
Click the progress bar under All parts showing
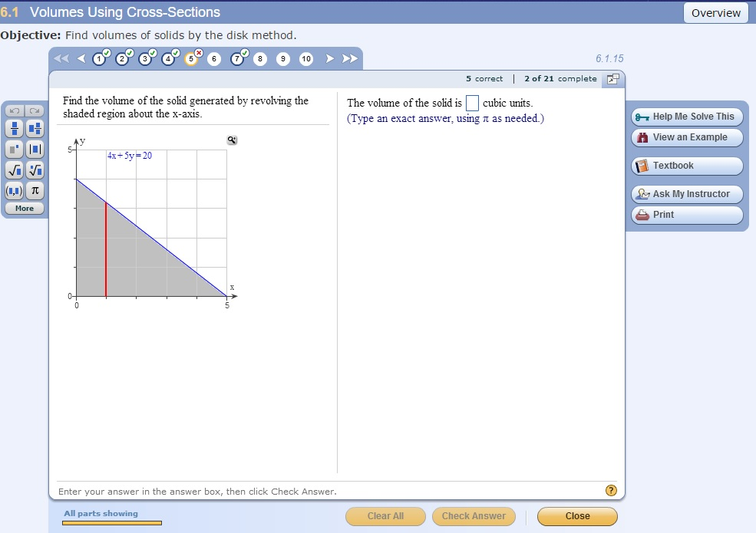[x=111, y=523]
